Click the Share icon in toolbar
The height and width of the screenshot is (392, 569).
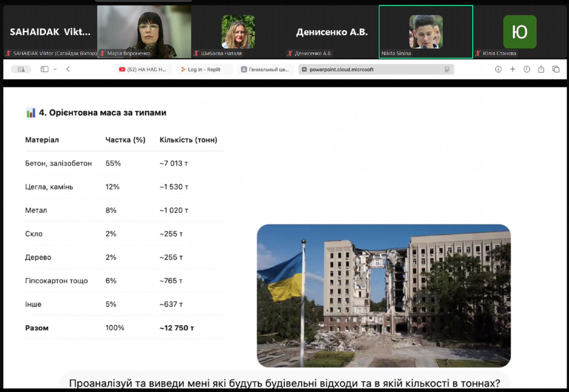click(541, 69)
